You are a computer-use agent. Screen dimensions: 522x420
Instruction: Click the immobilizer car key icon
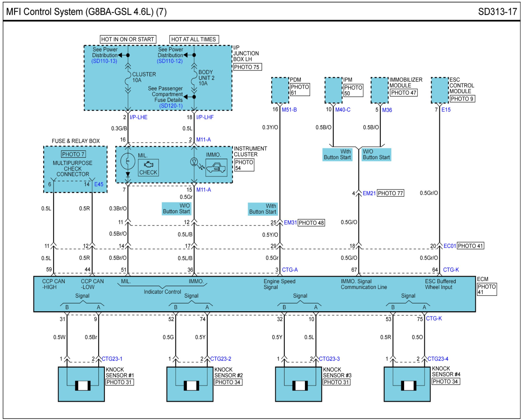pyautogui.click(x=216, y=167)
